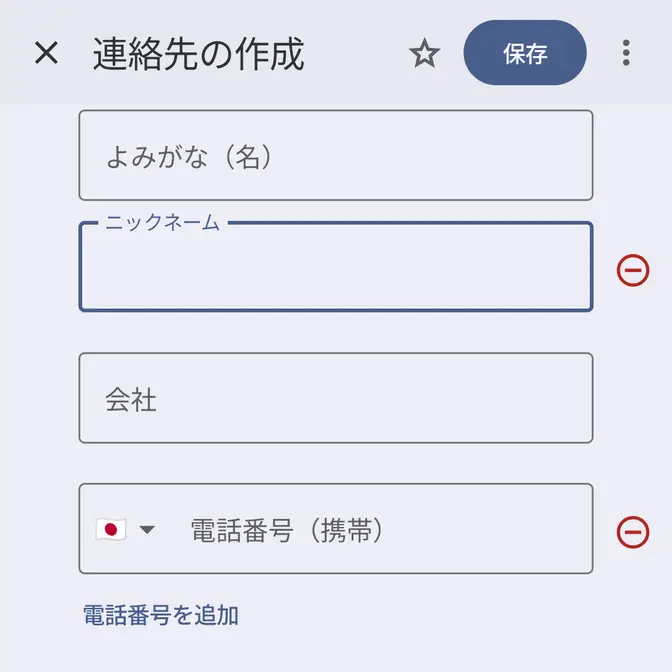Click the 会社 placeholder text
The height and width of the screenshot is (672, 672).
tap(131, 400)
